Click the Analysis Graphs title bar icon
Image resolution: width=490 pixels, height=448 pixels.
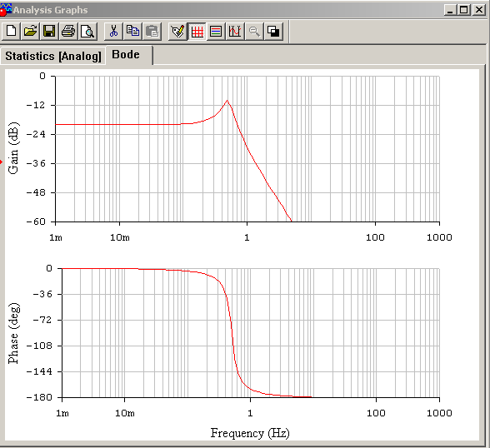6,9
